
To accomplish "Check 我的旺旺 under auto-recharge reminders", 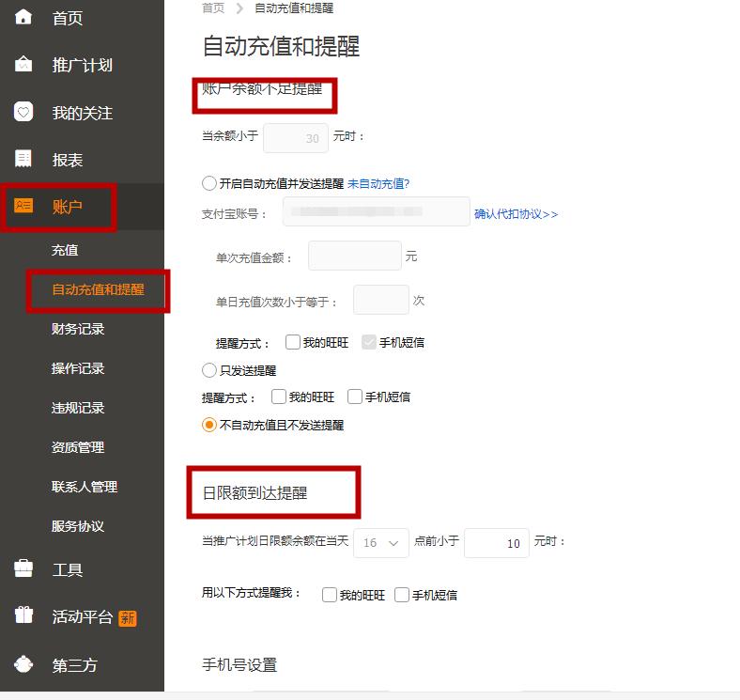I will [x=293, y=342].
